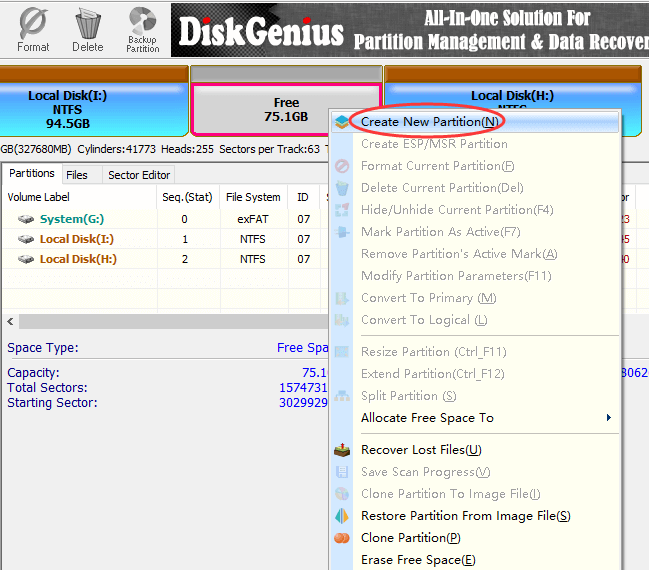Select the Local Disk(I:) row in list
The height and width of the screenshot is (570, 649).
(78, 239)
